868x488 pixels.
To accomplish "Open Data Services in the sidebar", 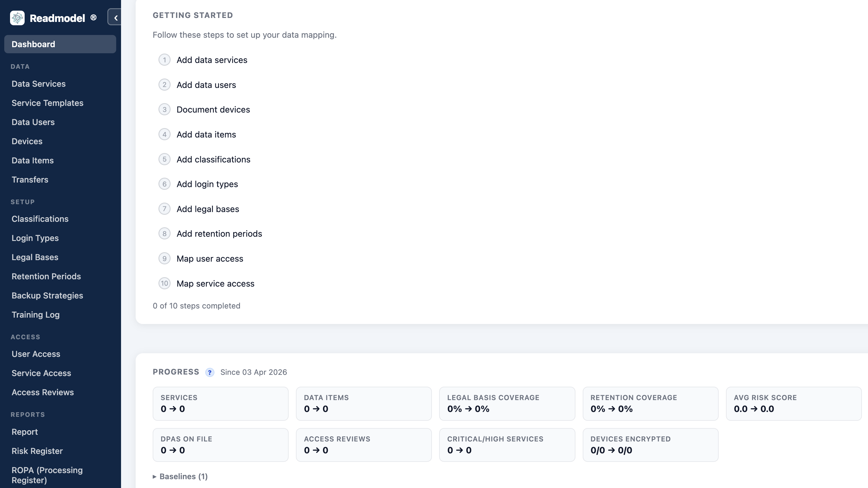I will (x=38, y=84).
